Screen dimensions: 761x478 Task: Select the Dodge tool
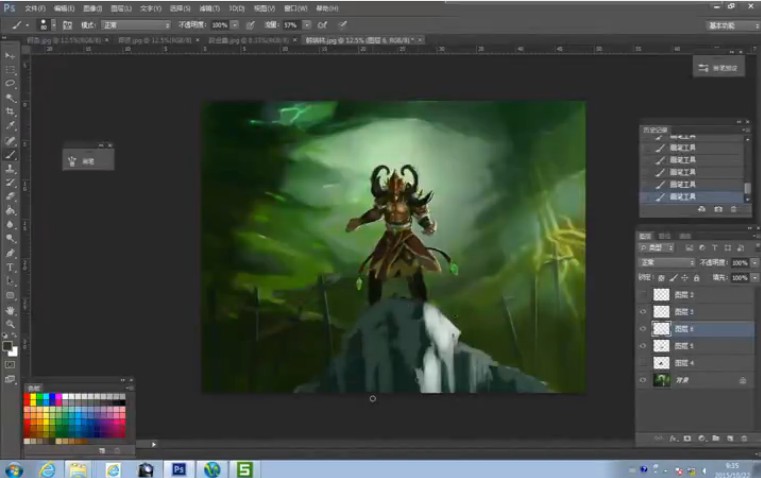10,239
